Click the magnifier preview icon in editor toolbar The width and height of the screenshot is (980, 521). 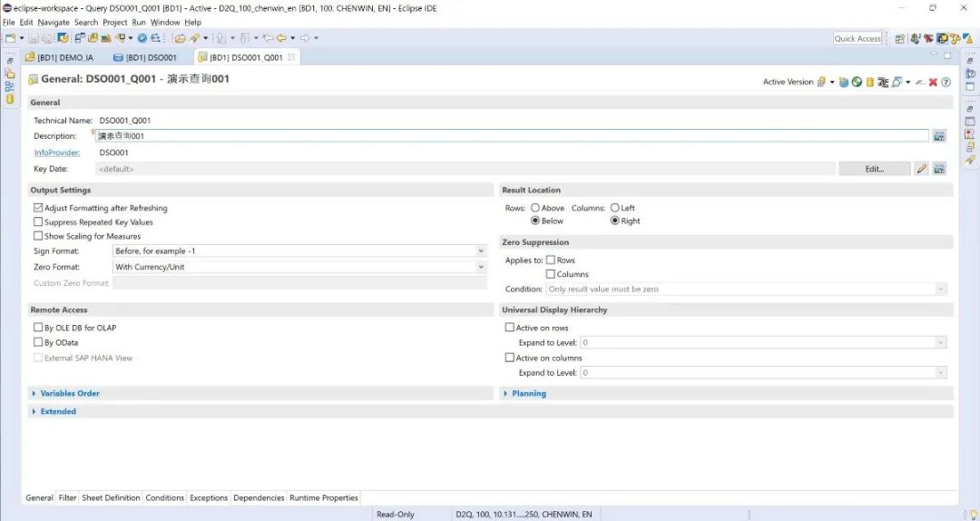coord(897,82)
